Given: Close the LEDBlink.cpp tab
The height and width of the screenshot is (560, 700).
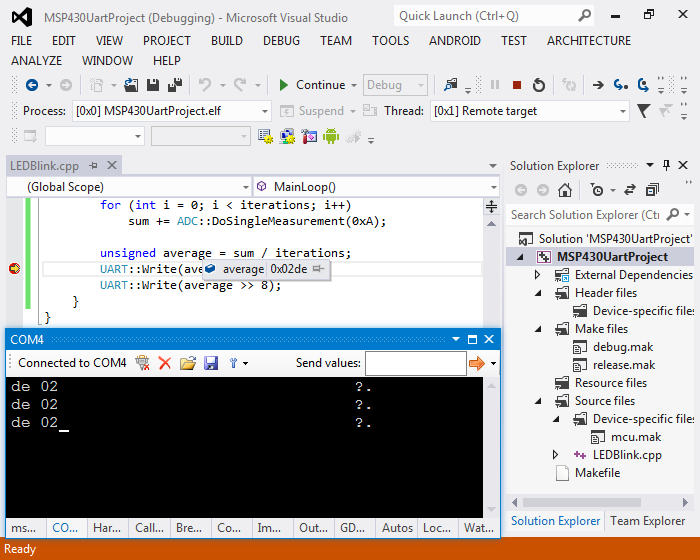Looking at the screenshot, I should 112,166.
